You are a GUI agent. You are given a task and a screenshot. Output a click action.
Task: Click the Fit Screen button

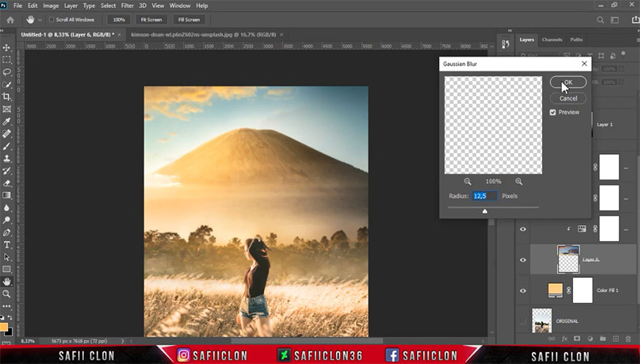coord(152,20)
